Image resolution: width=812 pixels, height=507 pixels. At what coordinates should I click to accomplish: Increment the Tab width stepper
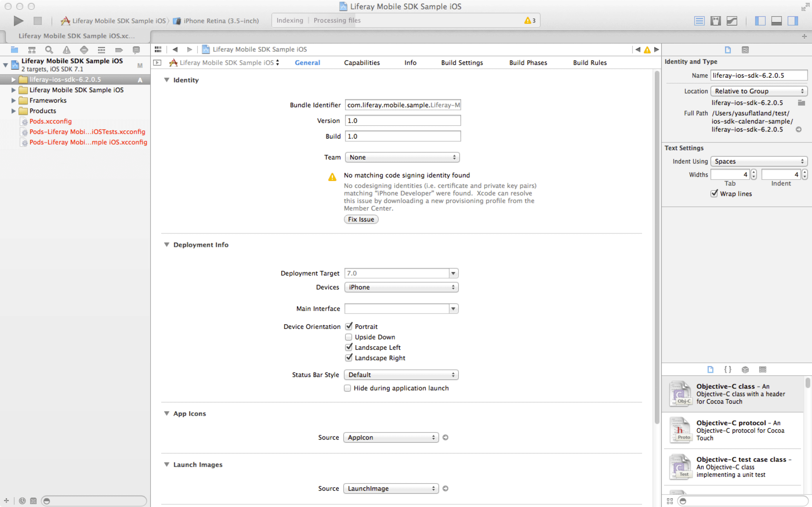(x=754, y=172)
